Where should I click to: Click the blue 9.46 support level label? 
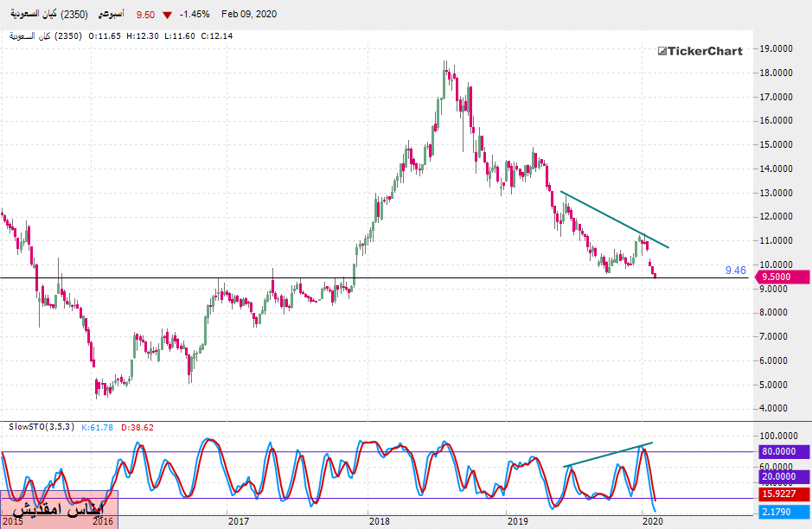coord(735,271)
